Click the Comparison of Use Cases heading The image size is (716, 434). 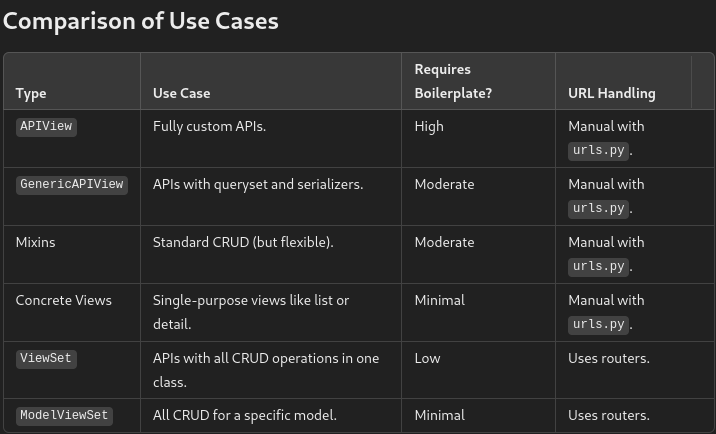[141, 21]
